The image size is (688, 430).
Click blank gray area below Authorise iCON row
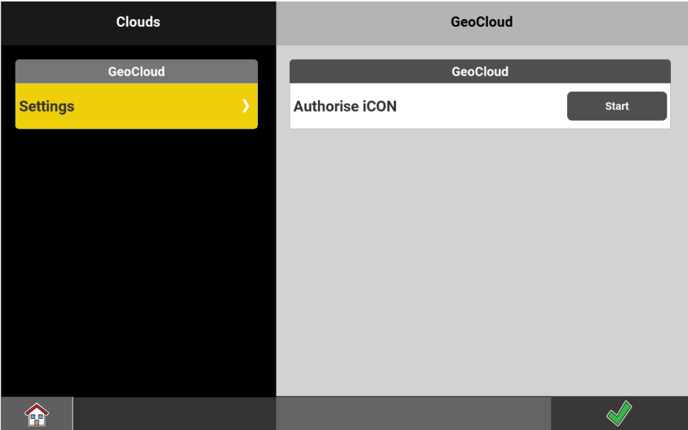pos(480,260)
